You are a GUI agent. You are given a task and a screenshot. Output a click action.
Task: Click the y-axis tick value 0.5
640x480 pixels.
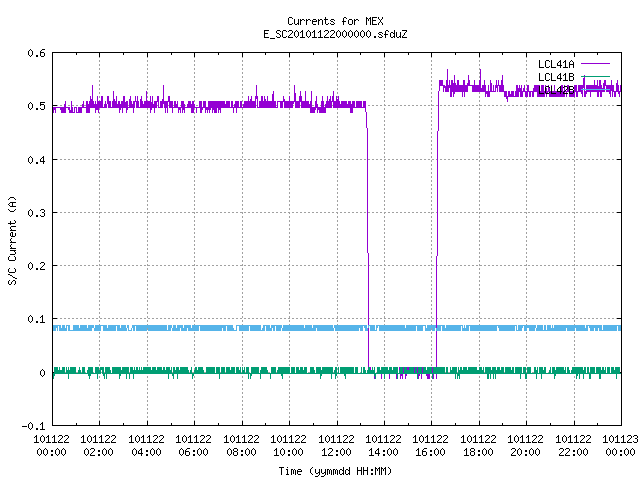click(36, 106)
